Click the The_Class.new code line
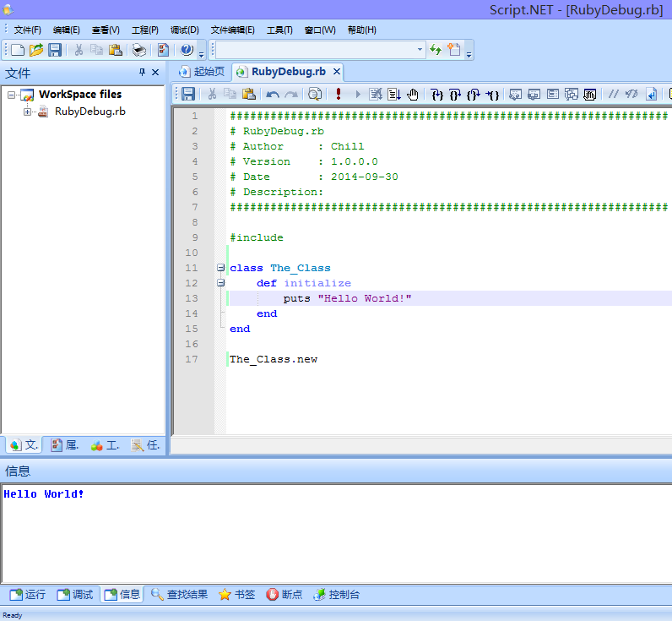672x621 pixels. point(274,359)
